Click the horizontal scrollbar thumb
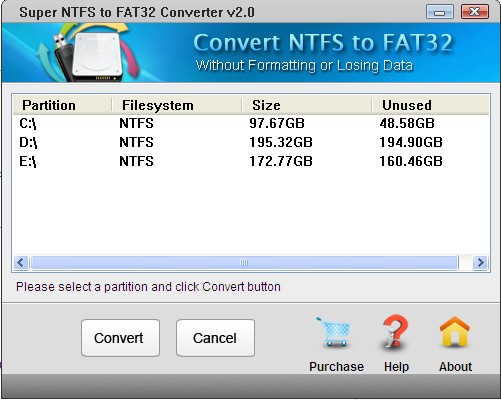 [x=244, y=263]
